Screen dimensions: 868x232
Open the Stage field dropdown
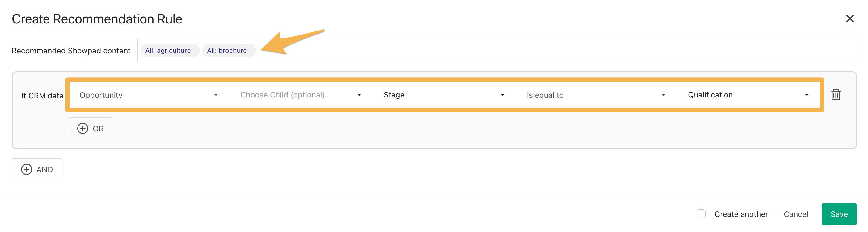click(x=443, y=95)
